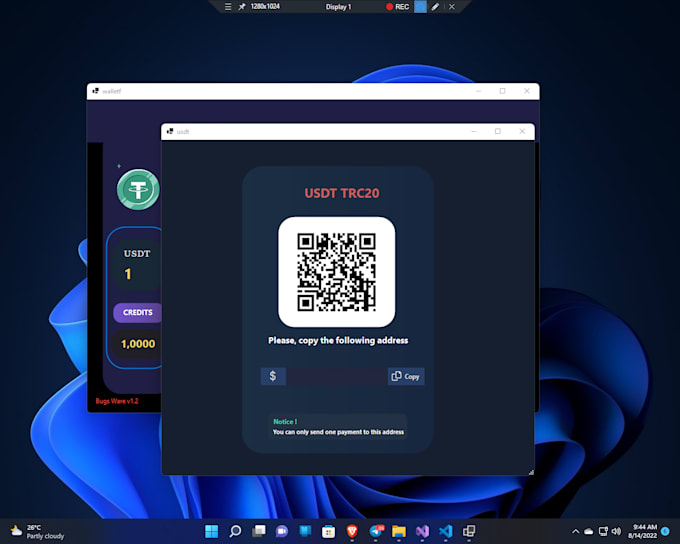
Task: Click the volume speaker tray icon
Action: (x=616, y=531)
